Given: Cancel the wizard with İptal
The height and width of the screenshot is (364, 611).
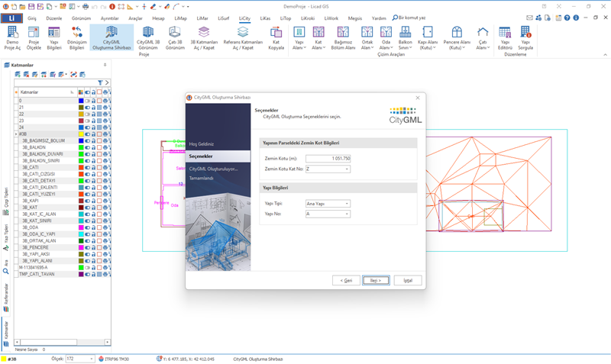Looking at the screenshot, I should [408, 280].
